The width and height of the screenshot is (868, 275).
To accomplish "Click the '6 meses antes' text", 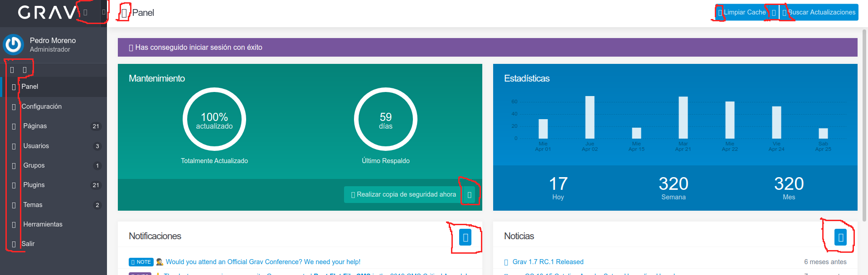I will click(x=825, y=262).
